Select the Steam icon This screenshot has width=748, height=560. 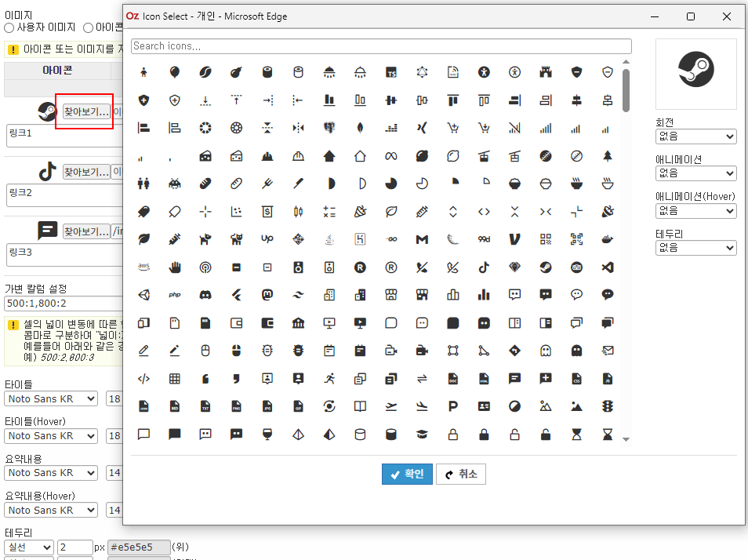[545, 267]
